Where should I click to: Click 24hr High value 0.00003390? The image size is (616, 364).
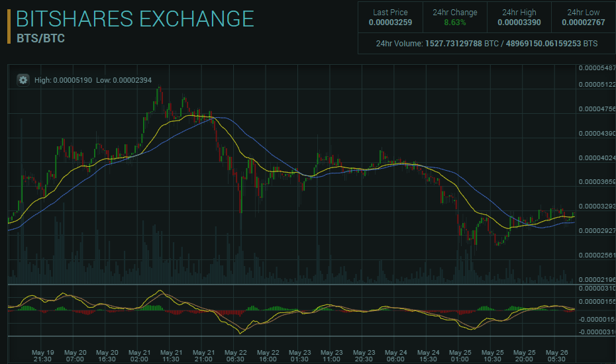pyautogui.click(x=519, y=23)
